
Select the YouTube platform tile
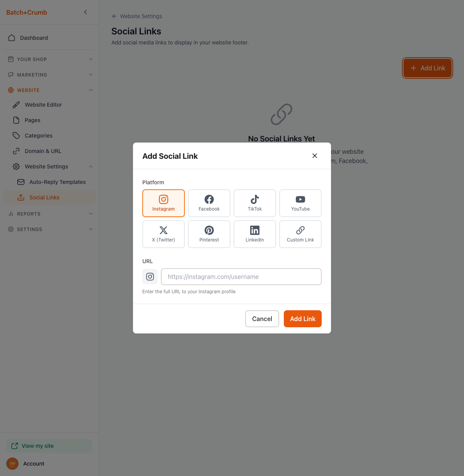300,203
